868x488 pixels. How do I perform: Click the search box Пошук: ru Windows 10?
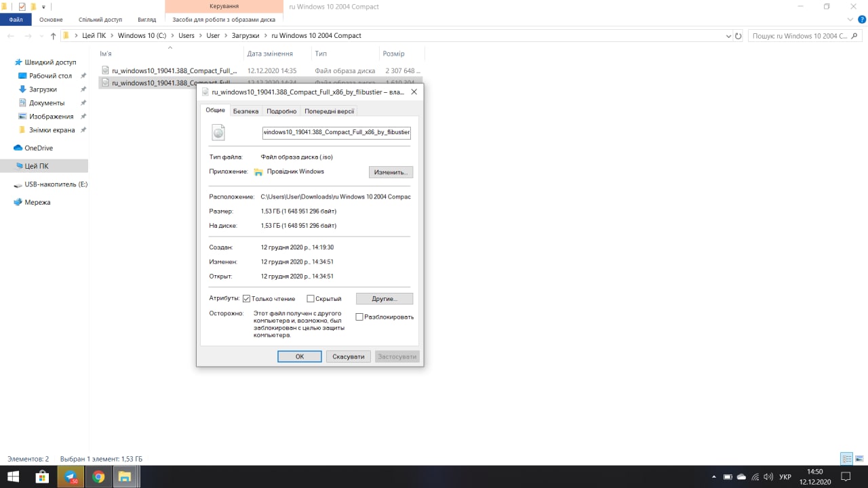[805, 35]
